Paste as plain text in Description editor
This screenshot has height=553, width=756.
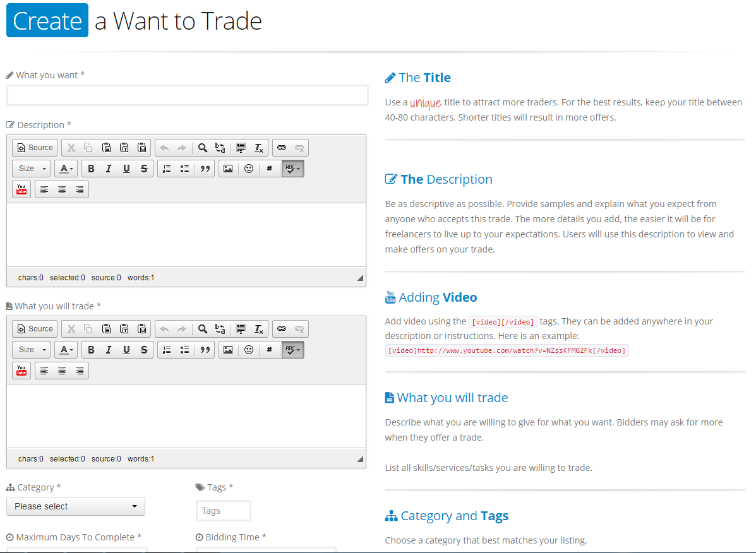coord(124,148)
